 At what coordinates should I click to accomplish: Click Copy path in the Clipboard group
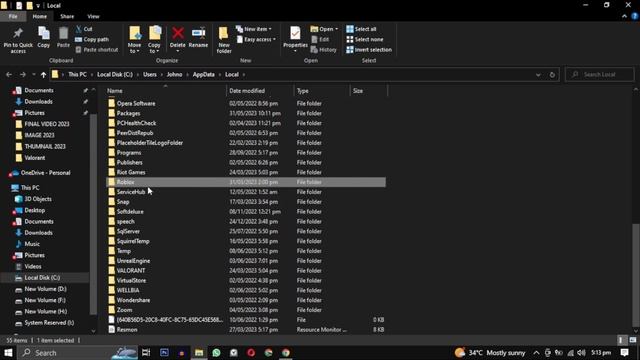(92, 40)
